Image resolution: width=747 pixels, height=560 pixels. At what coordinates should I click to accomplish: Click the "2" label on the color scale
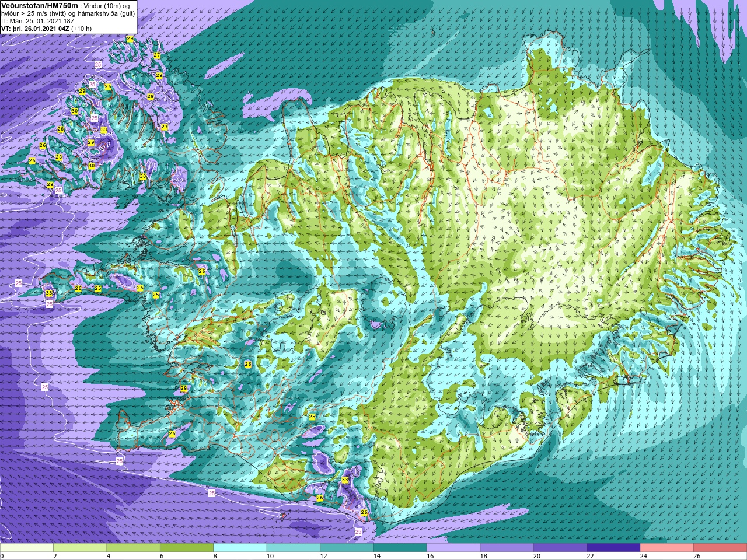[55, 556]
